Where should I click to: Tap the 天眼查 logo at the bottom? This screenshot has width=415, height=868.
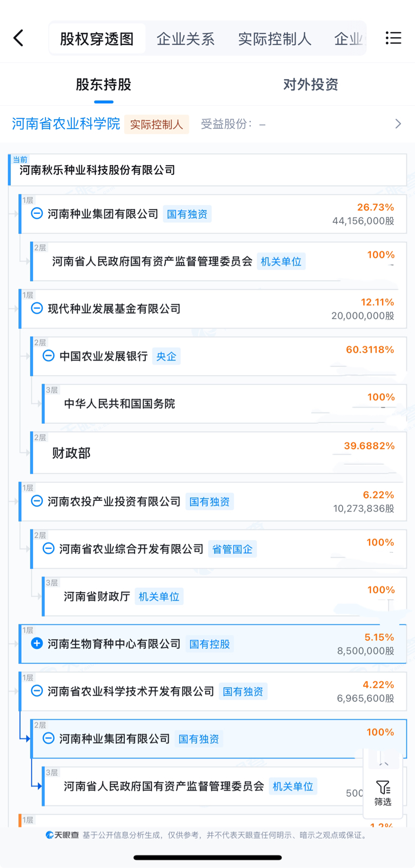(x=62, y=835)
